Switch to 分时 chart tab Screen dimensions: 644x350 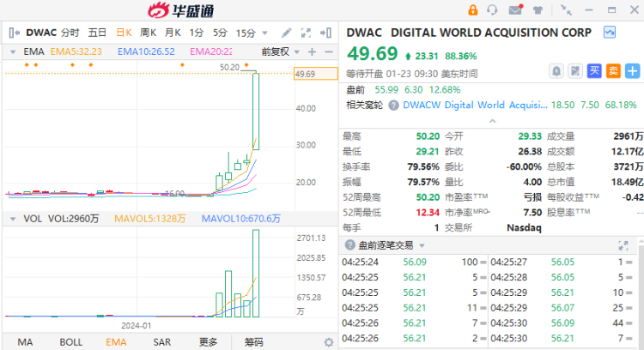(70, 33)
